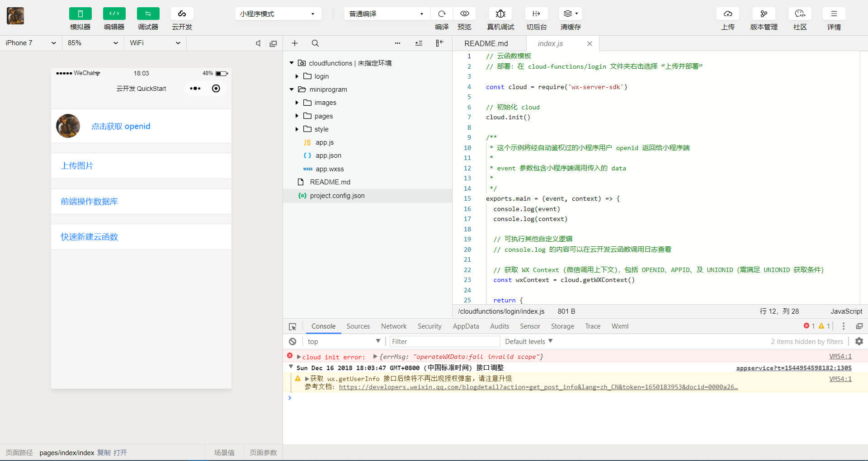Open the AppData devtools tab
This screenshot has width=868, height=461.
tap(466, 326)
